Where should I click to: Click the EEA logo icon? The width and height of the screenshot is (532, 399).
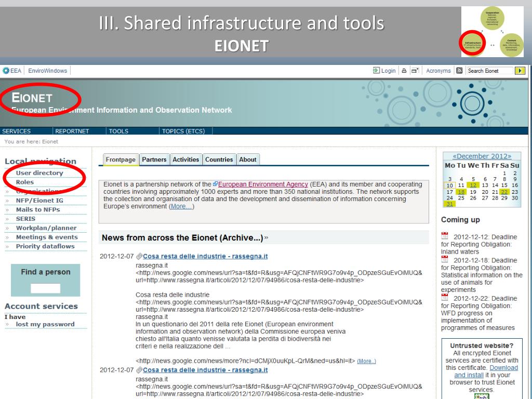click(6, 71)
